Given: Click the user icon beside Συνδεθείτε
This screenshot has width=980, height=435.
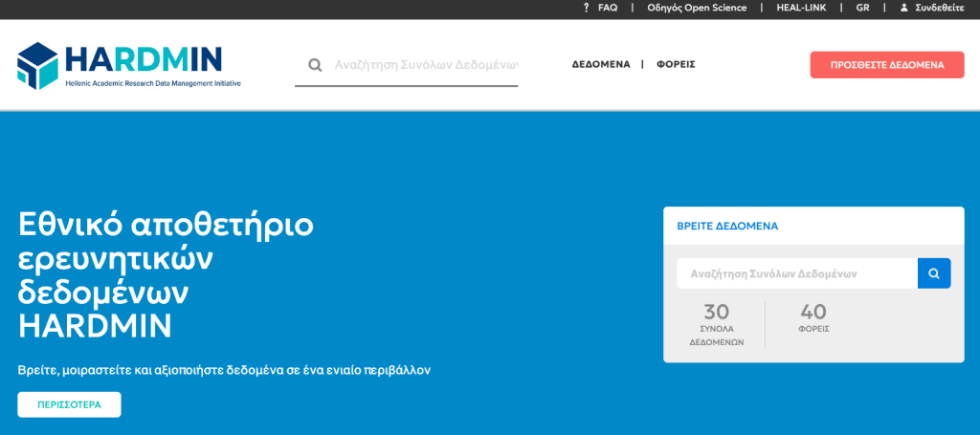Looking at the screenshot, I should pos(903,8).
